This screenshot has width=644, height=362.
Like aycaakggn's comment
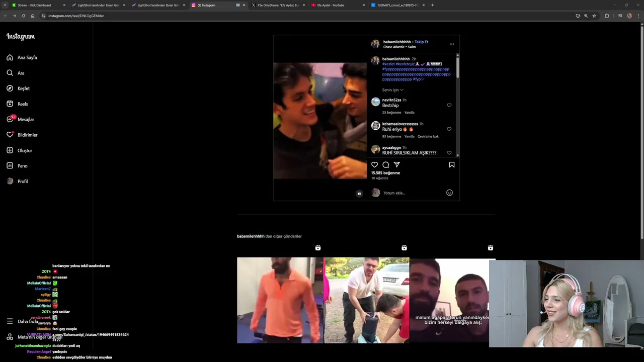tap(449, 153)
